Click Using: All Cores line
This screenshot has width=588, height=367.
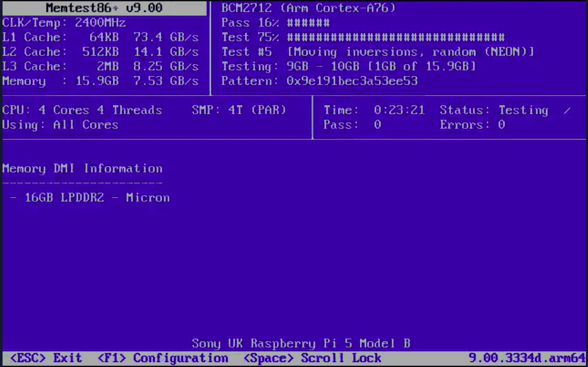[x=60, y=125]
